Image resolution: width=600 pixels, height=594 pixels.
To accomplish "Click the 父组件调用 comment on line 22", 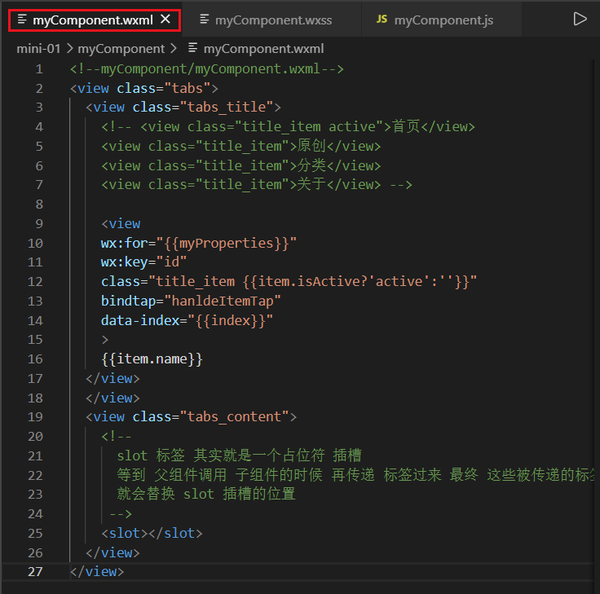I will coord(191,475).
